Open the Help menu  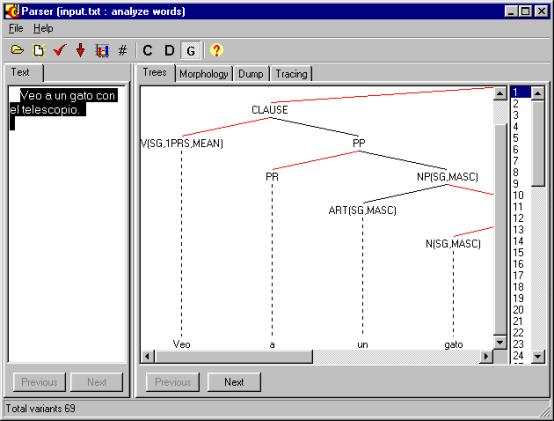[x=43, y=28]
